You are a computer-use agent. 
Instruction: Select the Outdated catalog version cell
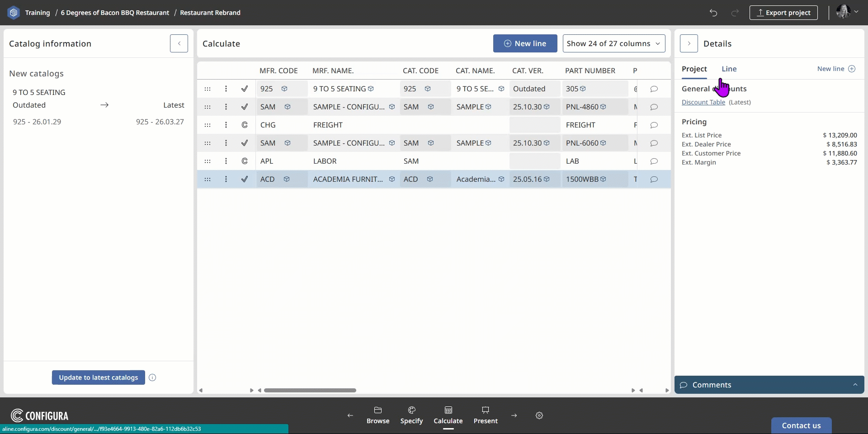click(535, 89)
